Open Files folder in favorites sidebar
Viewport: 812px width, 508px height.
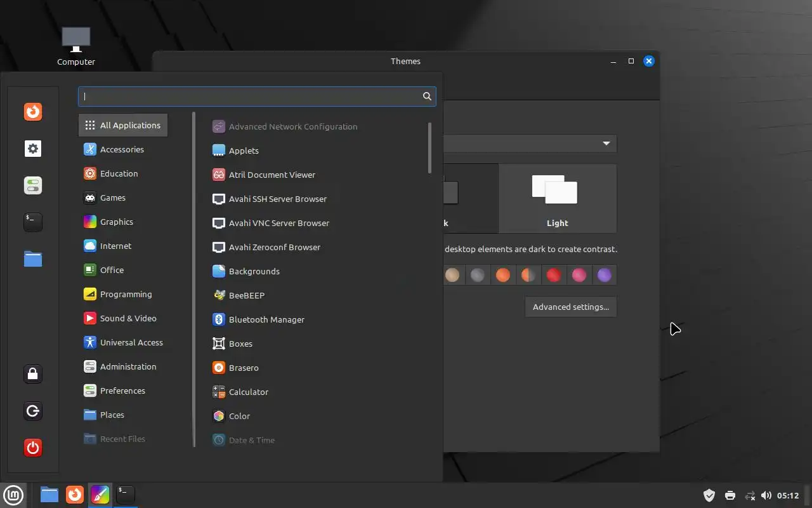point(33,258)
